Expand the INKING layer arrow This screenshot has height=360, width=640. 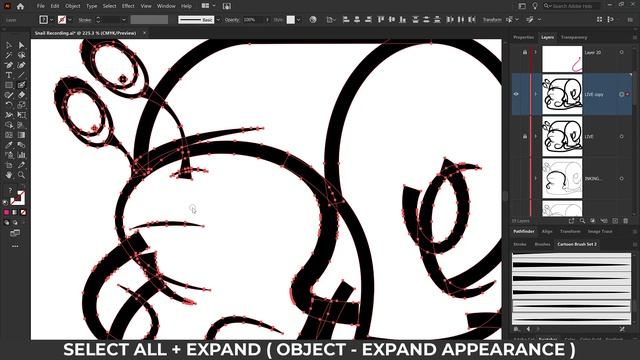click(536, 178)
